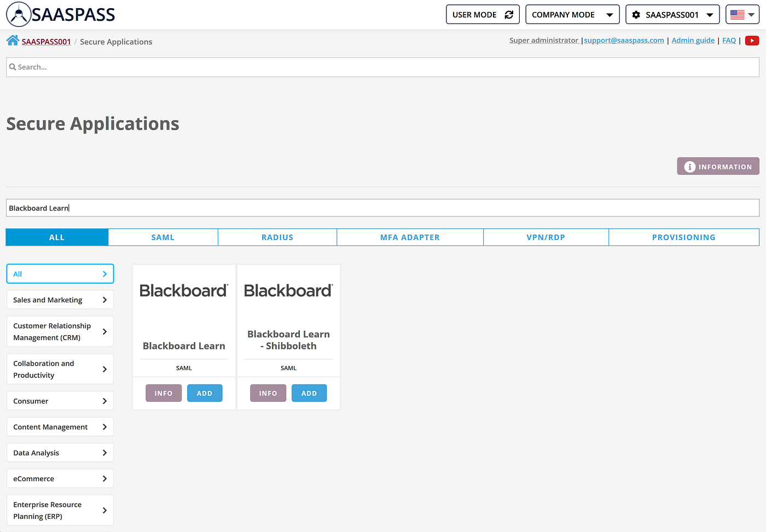Image resolution: width=766 pixels, height=532 pixels.
Task: Click the refresh icon in USER MODE
Action: pos(509,15)
